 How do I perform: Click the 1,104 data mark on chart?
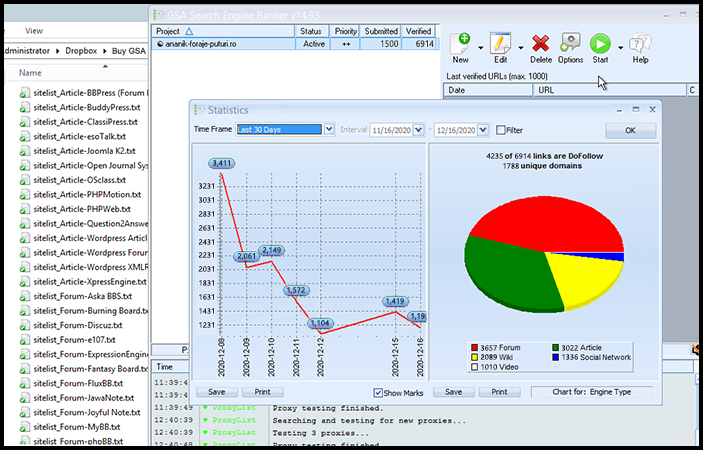point(321,323)
